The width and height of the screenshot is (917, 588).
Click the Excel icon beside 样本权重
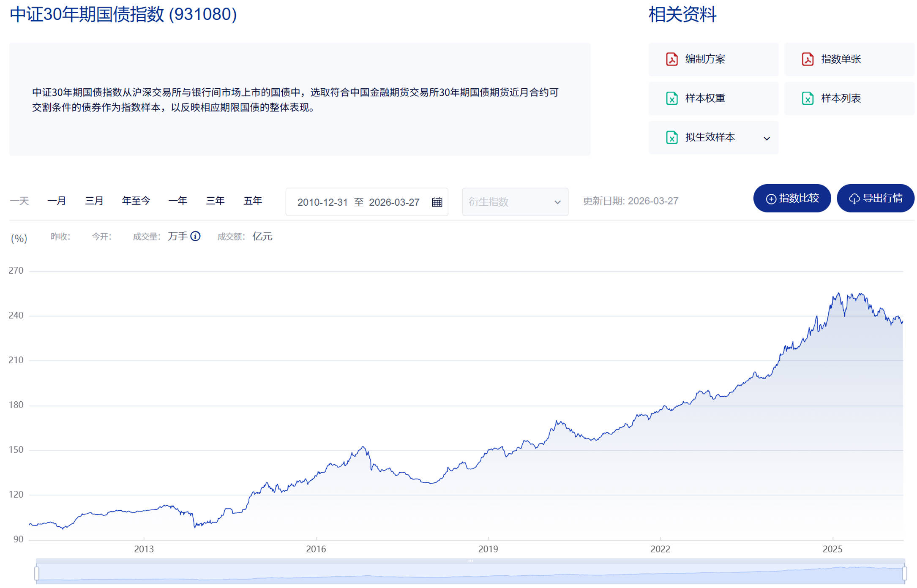coord(671,98)
